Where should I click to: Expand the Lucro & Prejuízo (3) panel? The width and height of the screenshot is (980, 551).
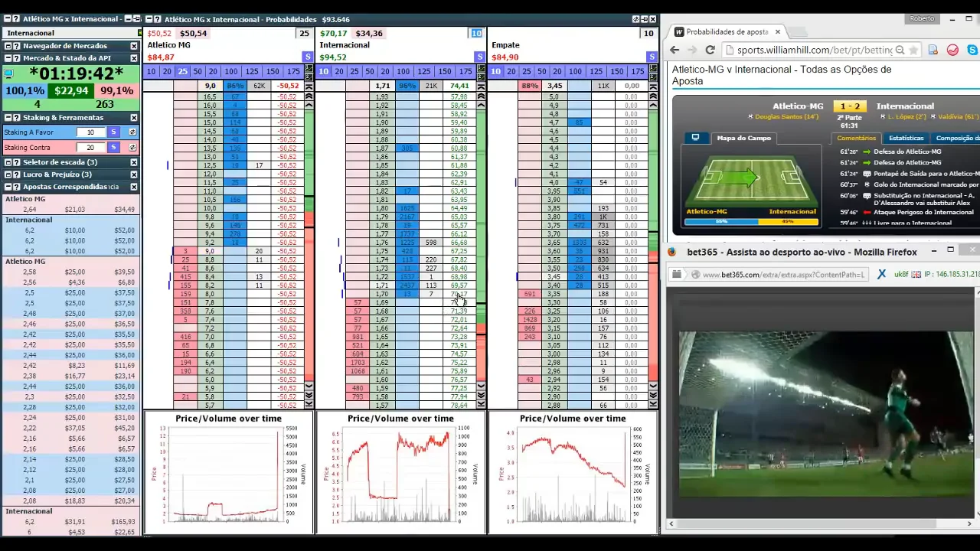click(x=8, y=174)
